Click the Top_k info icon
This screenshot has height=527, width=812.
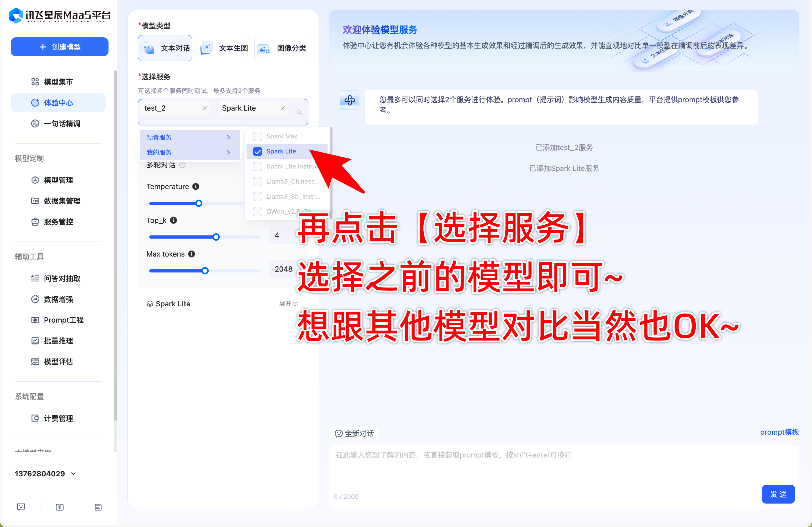click(x=173, y=220)
